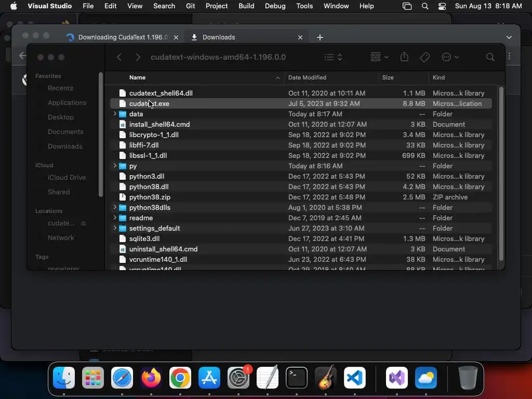The height and width of the screenshot is (399, 532).
Task: Open a new browser tab
Action: [x=320, y=37]
